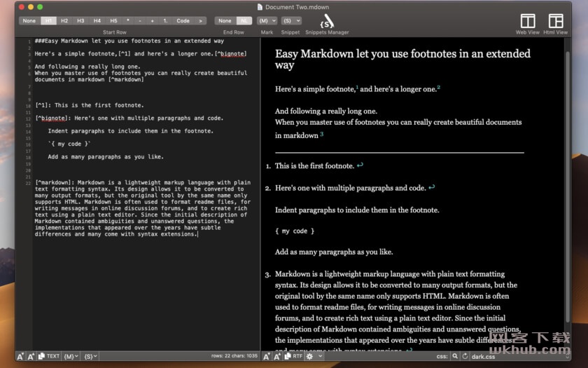Image resolution: width=588 pixels, height=368 pixels.
Task: Open preview gear settings menu
Action: click(x=309, y=356)
